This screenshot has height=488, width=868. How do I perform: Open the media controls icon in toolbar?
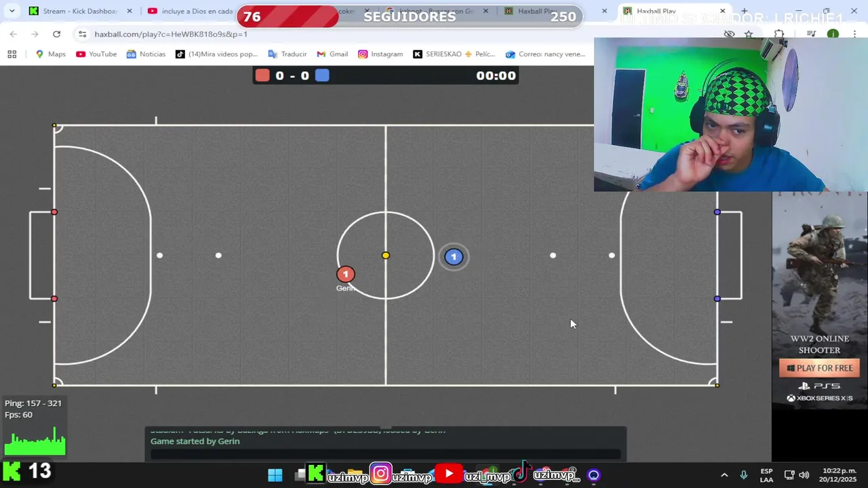(811, 34)
